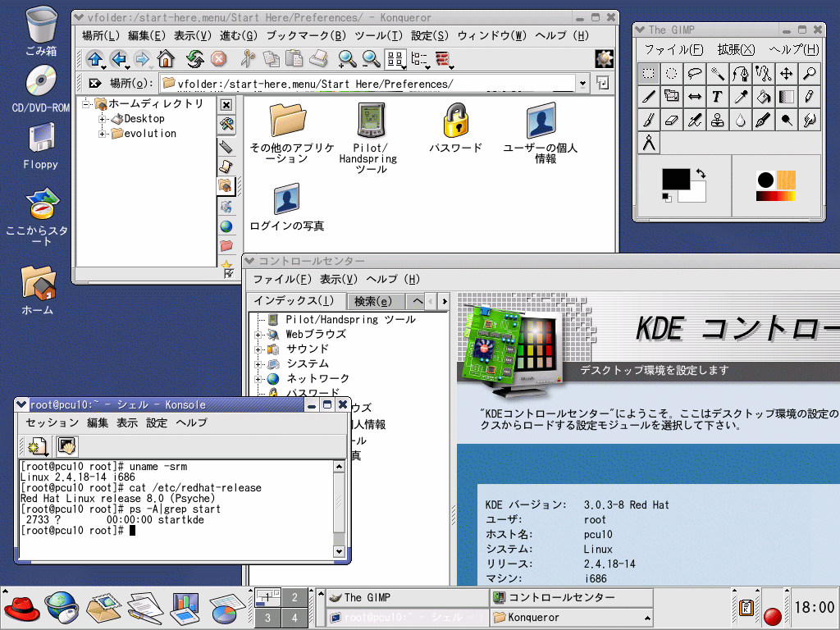Image resolution: width=840 pixels, height=630 pixels.
Task: Choose the free-select lasso tool in GIMP
Action: click(695, 73)
